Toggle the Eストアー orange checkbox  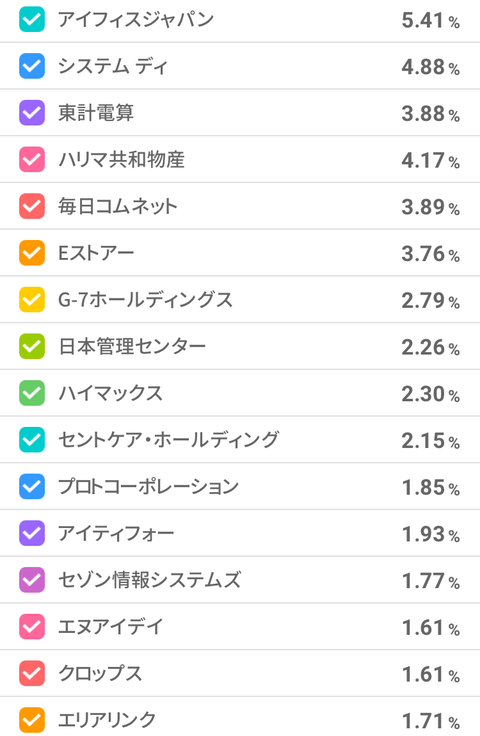pyautogui.click(x=32, y=253)
